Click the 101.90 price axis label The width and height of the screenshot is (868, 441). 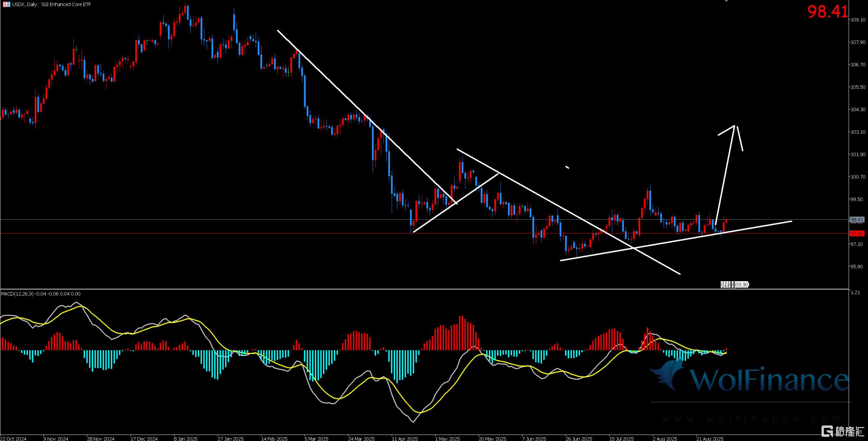tap(858, 155)
